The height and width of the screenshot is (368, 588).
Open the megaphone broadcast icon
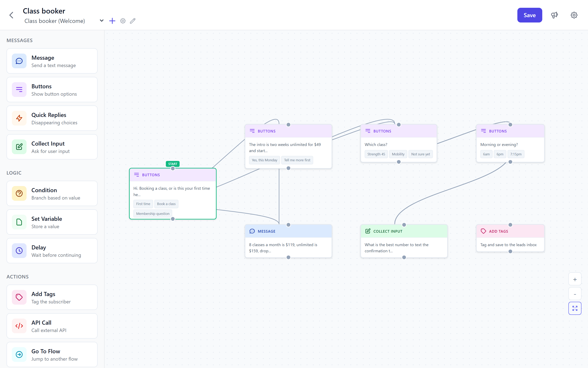554,15
